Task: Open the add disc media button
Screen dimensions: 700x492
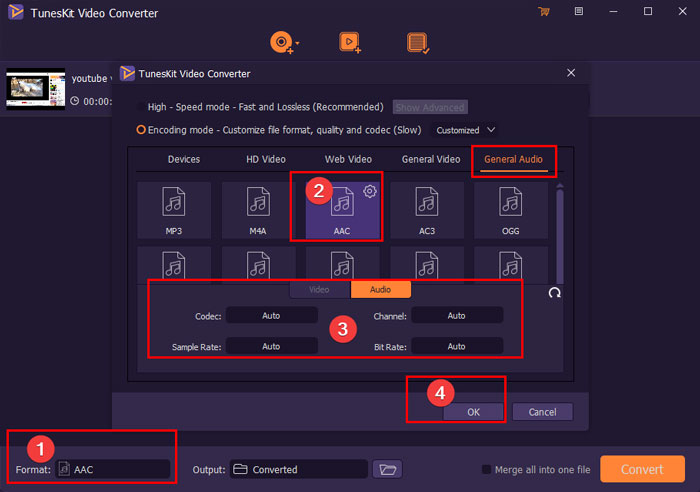Action: tap(281, 42)
